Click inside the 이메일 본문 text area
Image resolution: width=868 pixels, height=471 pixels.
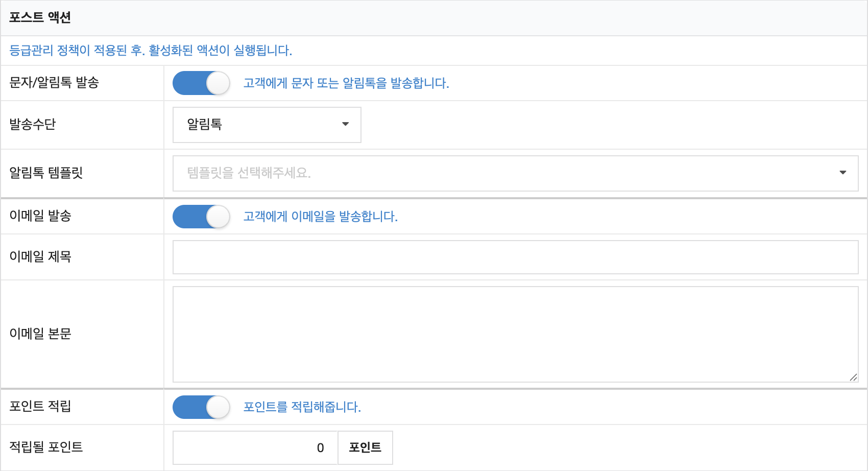click(515, 334)
